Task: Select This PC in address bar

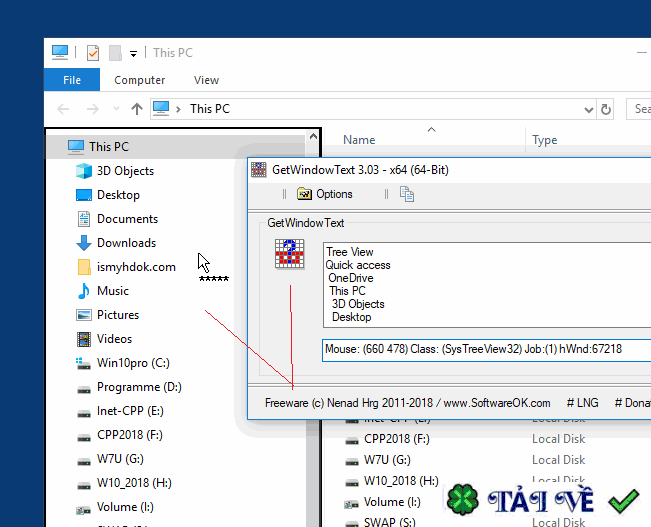Action: tap(210, 109)
